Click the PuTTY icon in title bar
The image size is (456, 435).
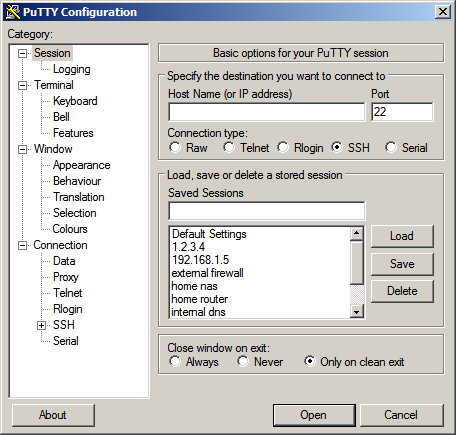click(13, 12)
